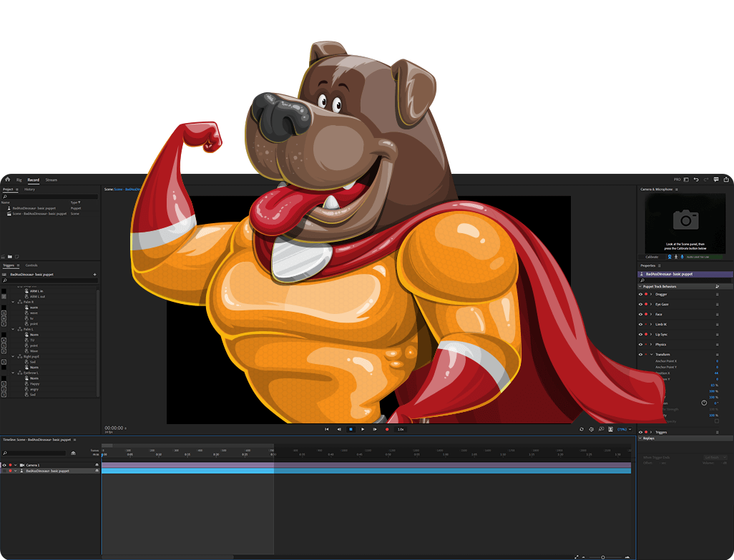Collapse the Transform behavior section

650,354
